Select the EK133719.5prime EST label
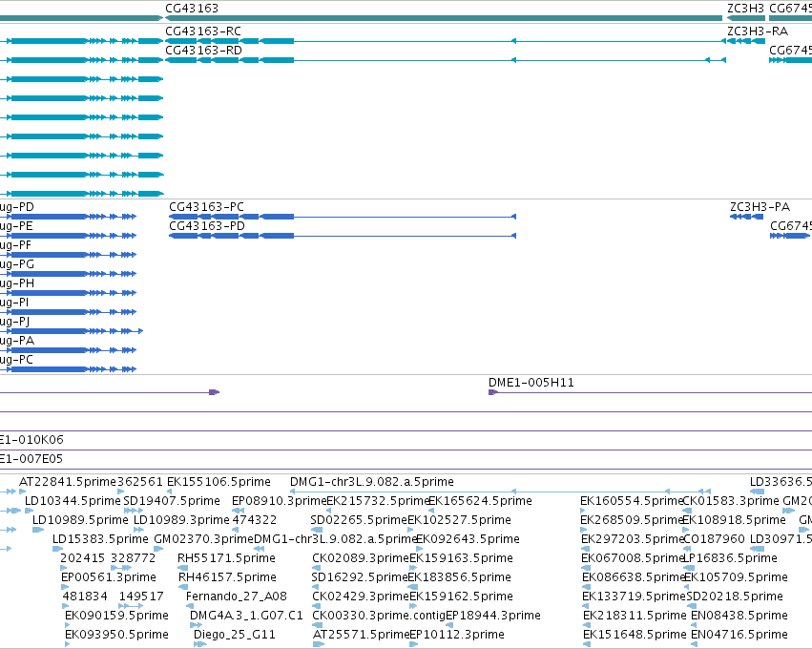This screenshot has height=649, width=812. coord(634,597)
